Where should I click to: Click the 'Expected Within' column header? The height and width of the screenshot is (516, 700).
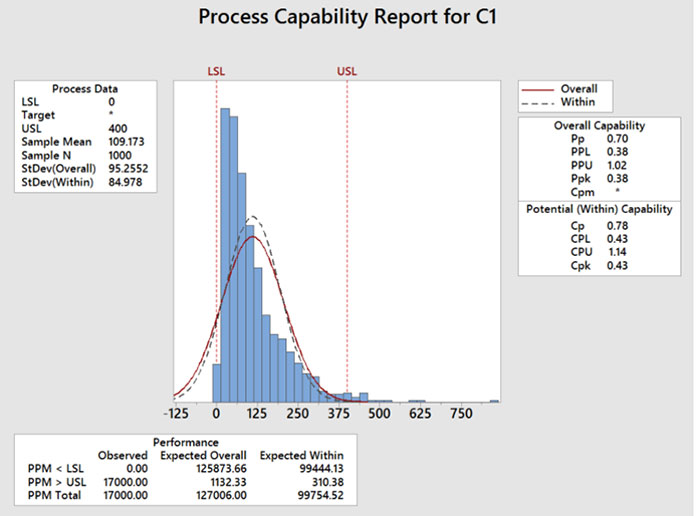tap(302, 456)
